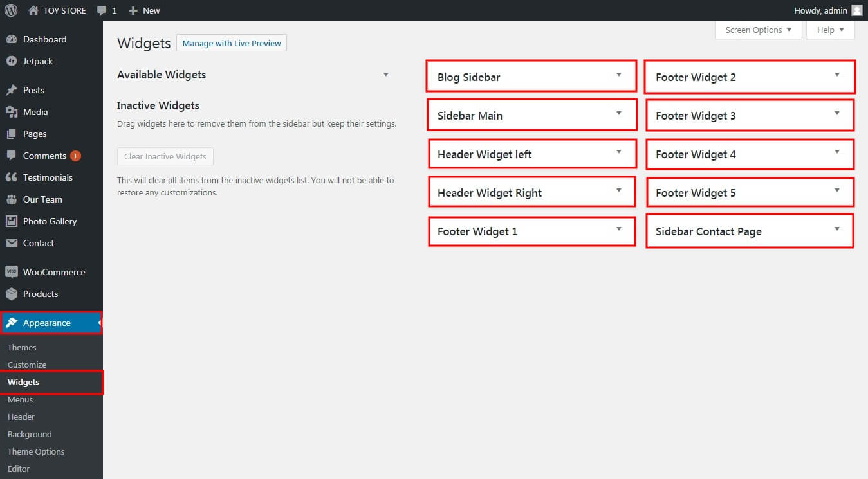Open the Header submenu link

coord(21,417)
